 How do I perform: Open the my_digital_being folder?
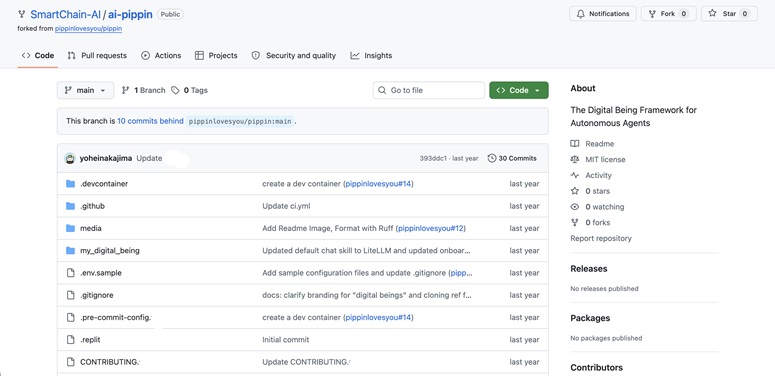(x=110, y=251)
